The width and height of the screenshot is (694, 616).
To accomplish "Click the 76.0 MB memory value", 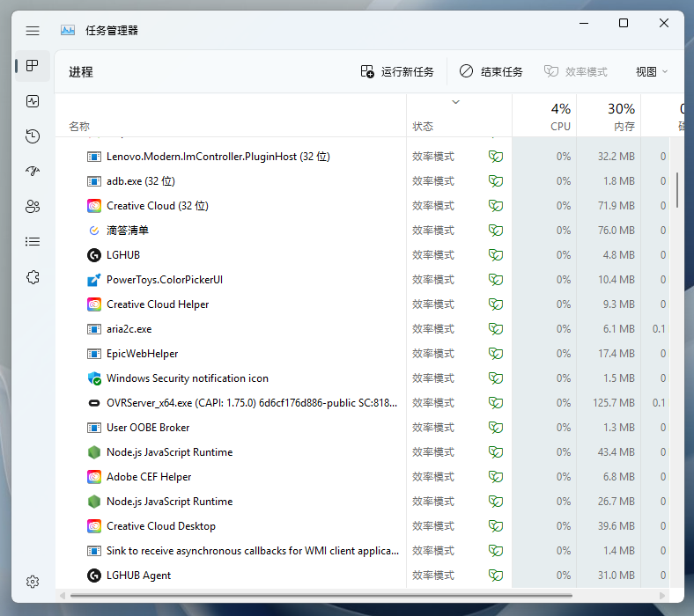I will (x=616, y=231).
